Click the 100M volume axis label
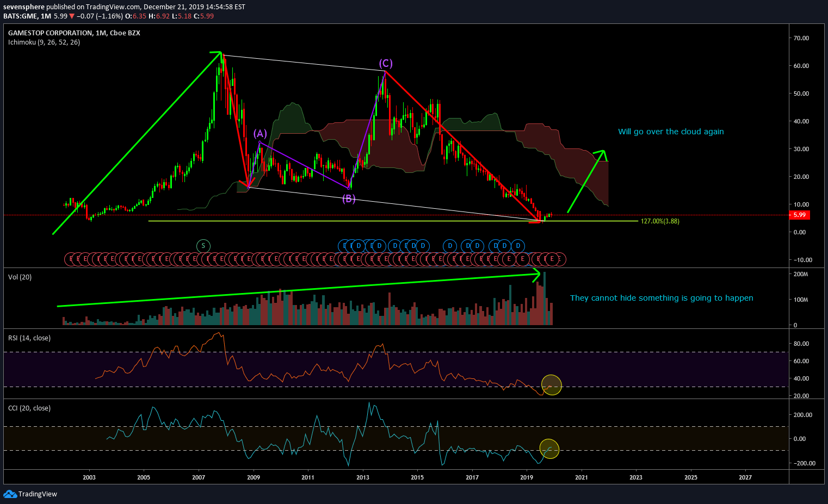828x504 pixels. click(x=800, y=300)
